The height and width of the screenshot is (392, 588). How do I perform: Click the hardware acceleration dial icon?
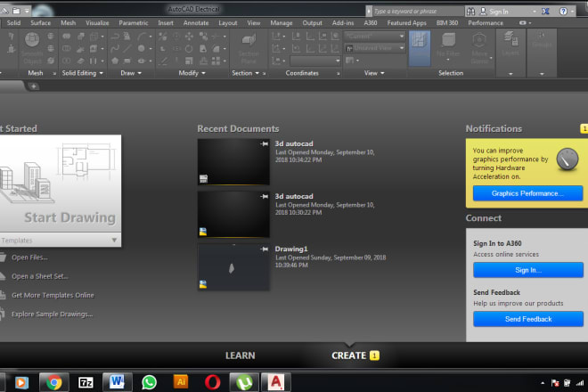(568, 159)
